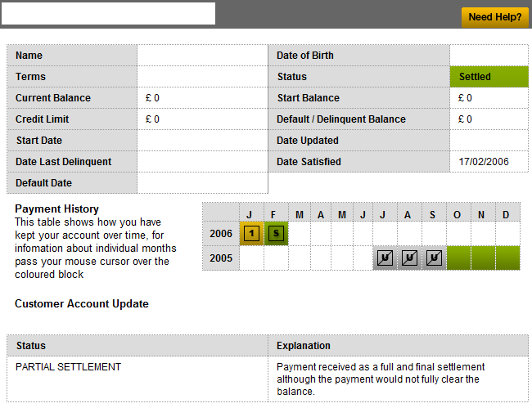The image size is (532, 408).
Task: Click the PARTIAL SETTLEMENT status text
Action: 68,367
